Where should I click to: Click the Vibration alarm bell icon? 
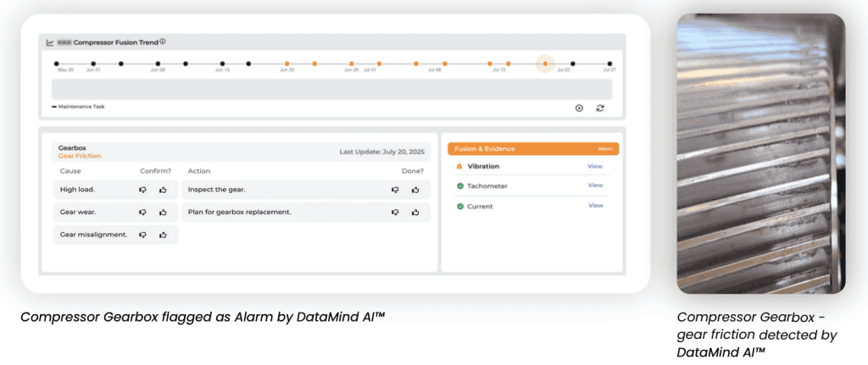pyautogui.click(x=459, y=166)
